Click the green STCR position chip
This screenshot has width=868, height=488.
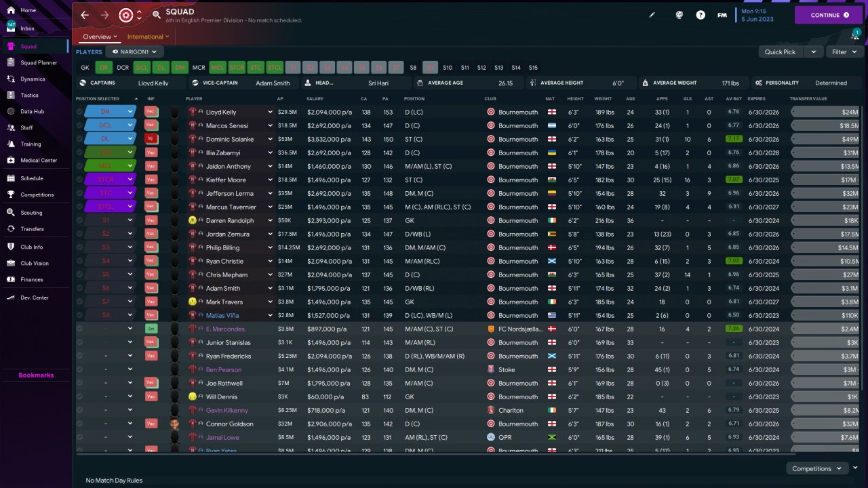pyautogui.click(x=237, y=68)
